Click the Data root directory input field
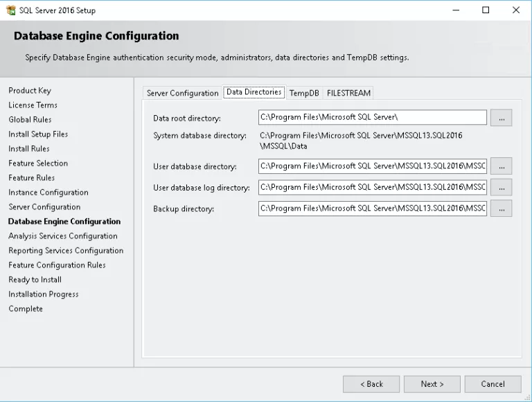Image resolution: width=532 pixels, height=402 pixels. (x=373, y=117)
